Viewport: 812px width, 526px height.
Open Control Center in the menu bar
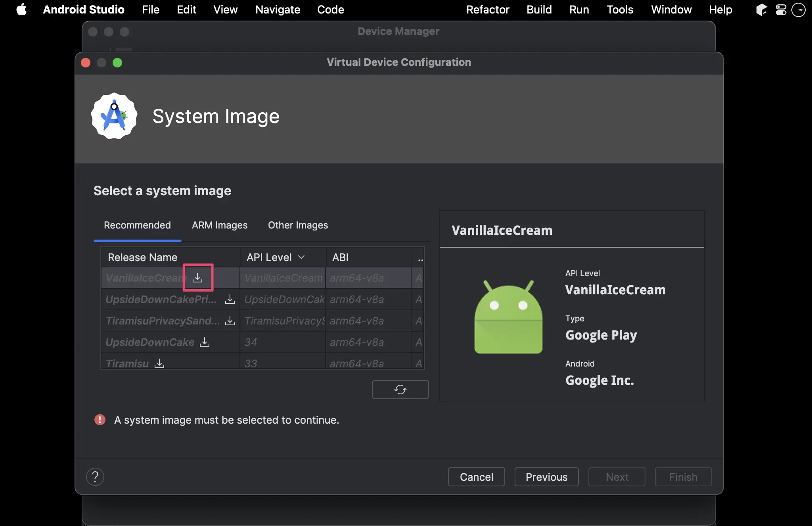point(781,10)
